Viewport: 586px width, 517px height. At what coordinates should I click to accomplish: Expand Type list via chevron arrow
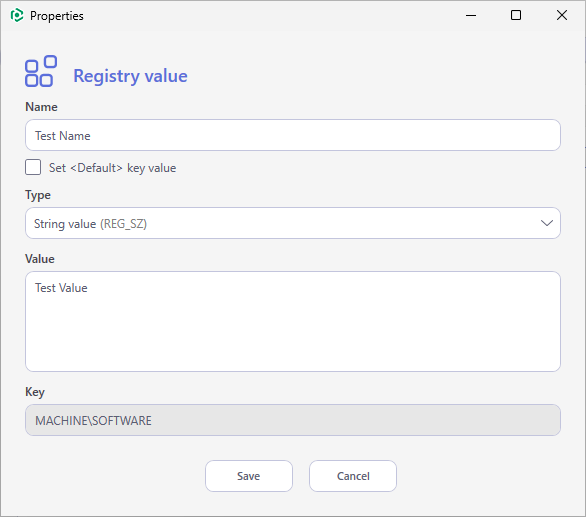pos(546,223)
